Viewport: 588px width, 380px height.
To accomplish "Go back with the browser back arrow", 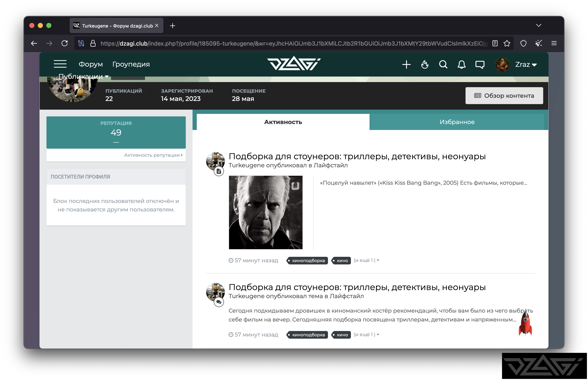I will click(34, 43).
